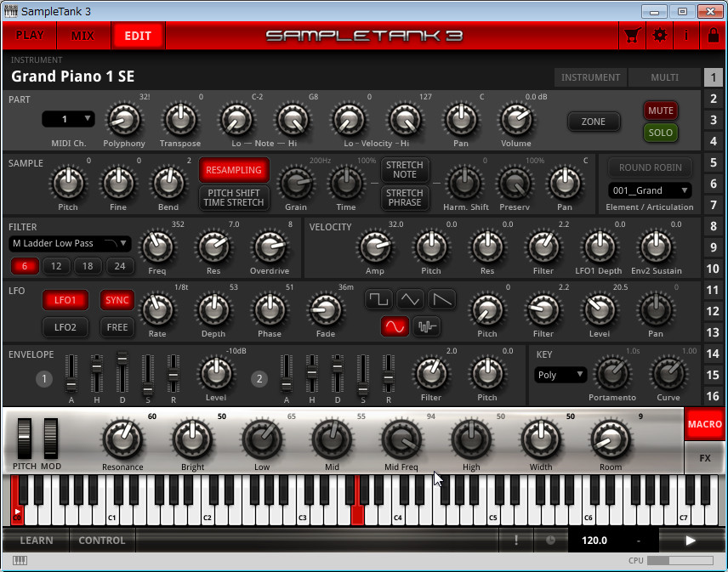
Task: Select the random sample-and-hold LFO waveform
Action: coord(426,326)
